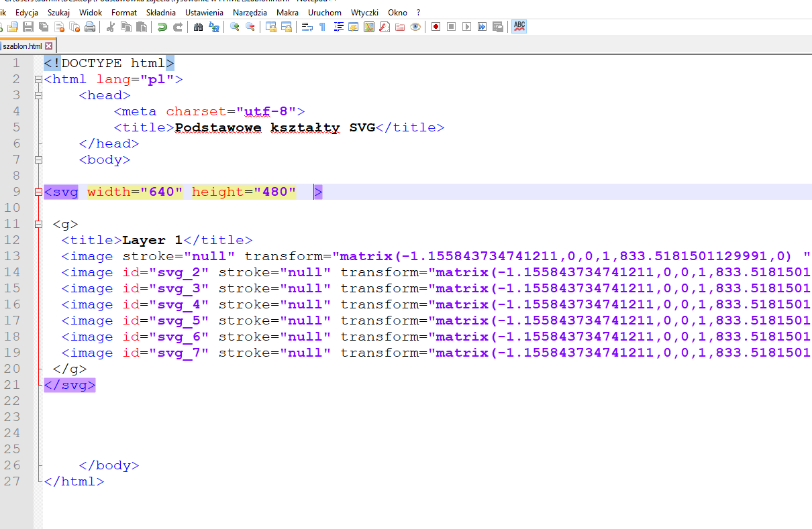Image resolution: width=812 pixels, height=529 pixels.
Task: Undo the last edit
Action: pos(162,27)
